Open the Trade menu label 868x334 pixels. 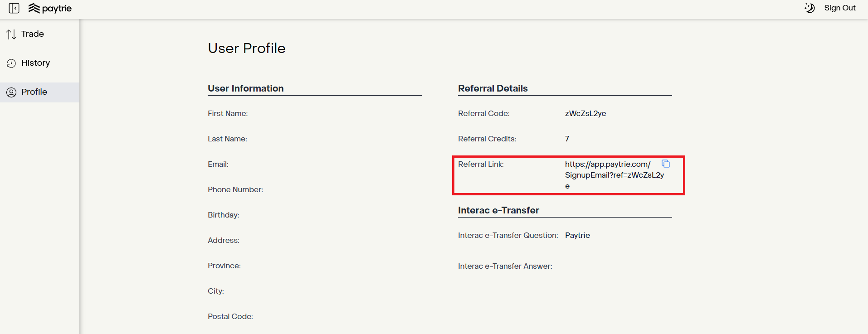click(x=33, y=34)
